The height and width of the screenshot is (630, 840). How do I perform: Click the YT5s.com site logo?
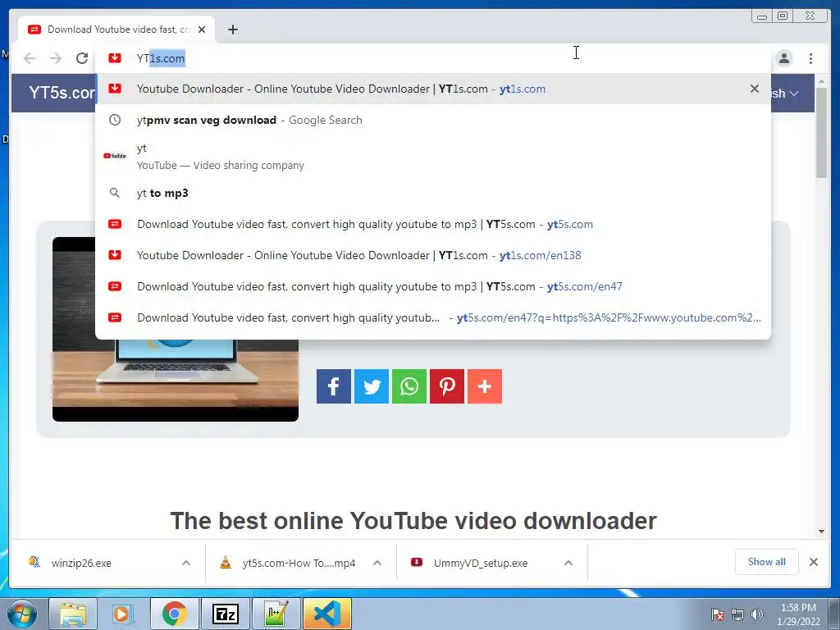62,92
